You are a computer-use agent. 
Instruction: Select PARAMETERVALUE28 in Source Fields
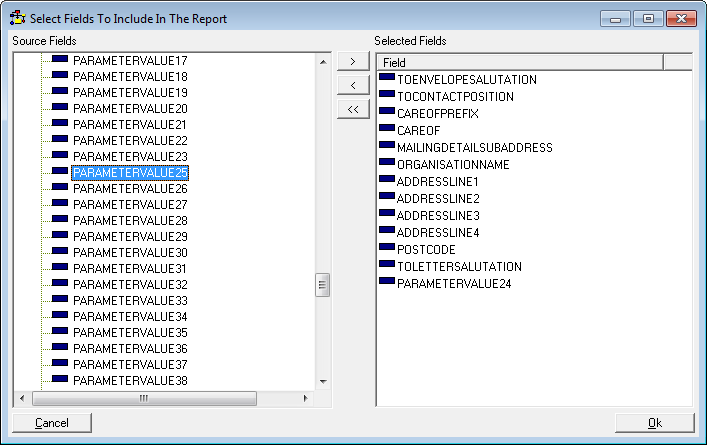(x=130, y=220)
